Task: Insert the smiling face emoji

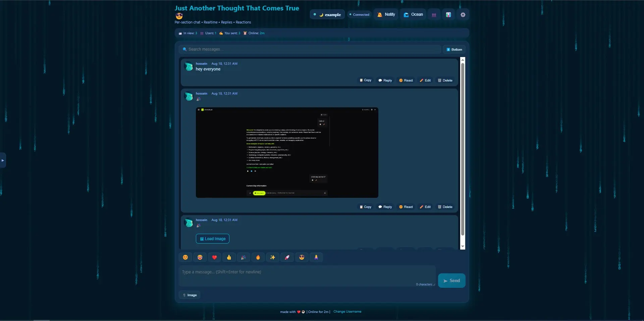Action: point(185,257)
